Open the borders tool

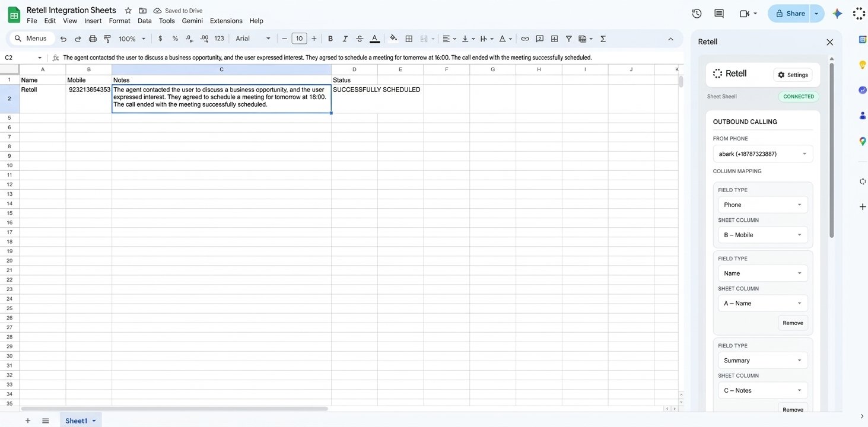409,39
